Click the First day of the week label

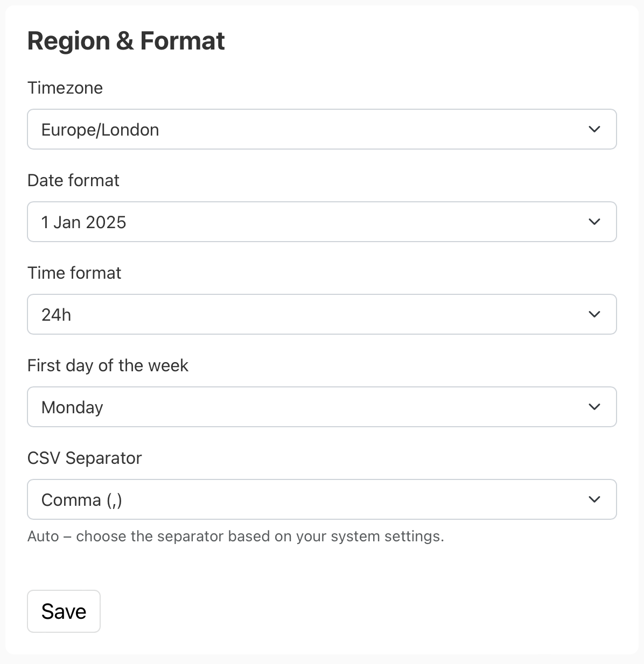108,365
